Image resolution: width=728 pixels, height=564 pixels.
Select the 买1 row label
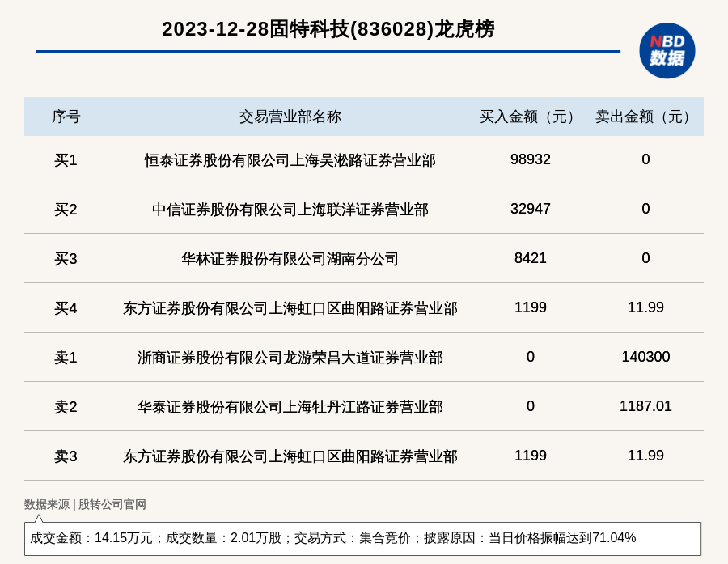(66, 160)
